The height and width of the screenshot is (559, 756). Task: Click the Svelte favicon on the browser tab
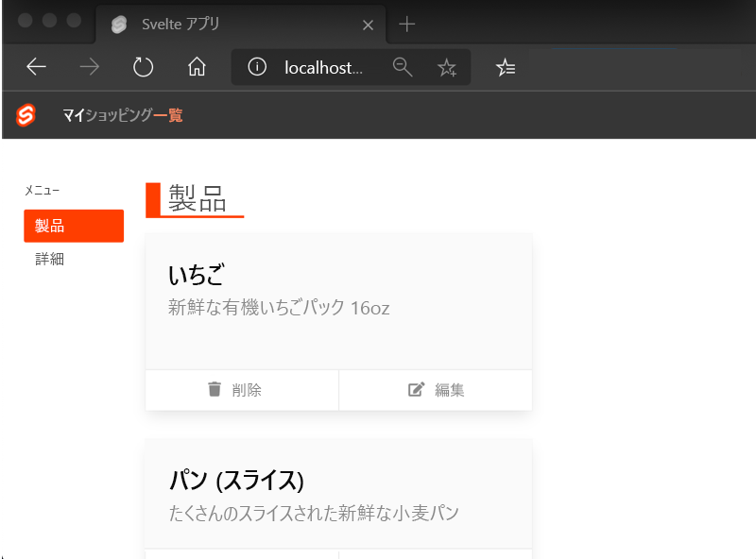click(119, 25)
